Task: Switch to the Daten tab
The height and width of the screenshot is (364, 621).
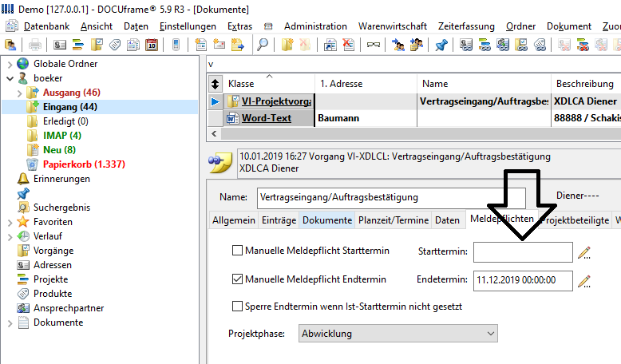Action: pos(447,220)
